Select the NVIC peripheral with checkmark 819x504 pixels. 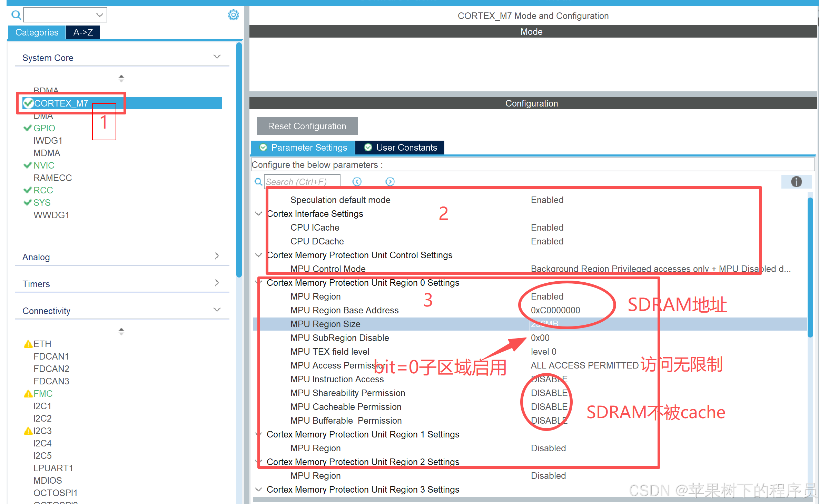(x=44, y=165)
